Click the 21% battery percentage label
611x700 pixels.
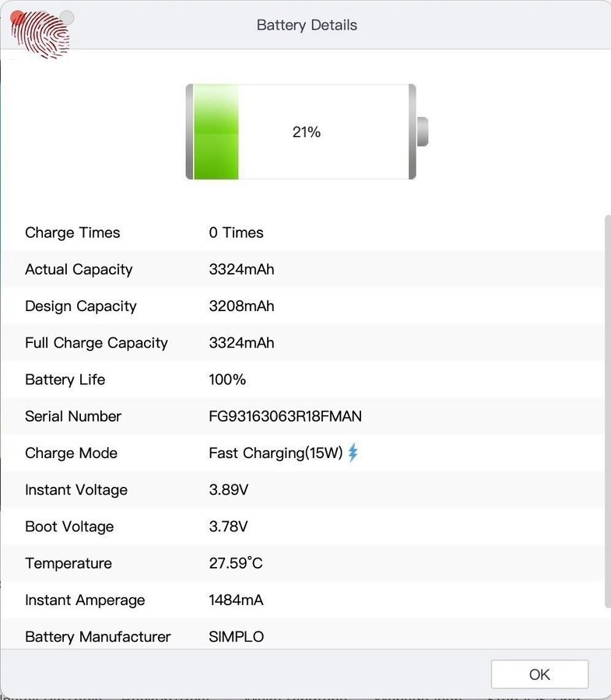307,132
